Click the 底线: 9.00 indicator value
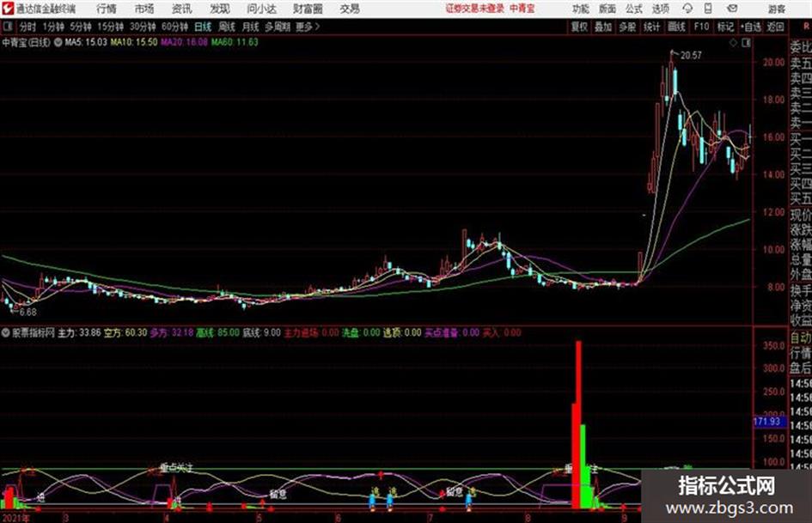The height and width of the screenshot is (523, 812). pyautogui.click(x=261, y=332)
